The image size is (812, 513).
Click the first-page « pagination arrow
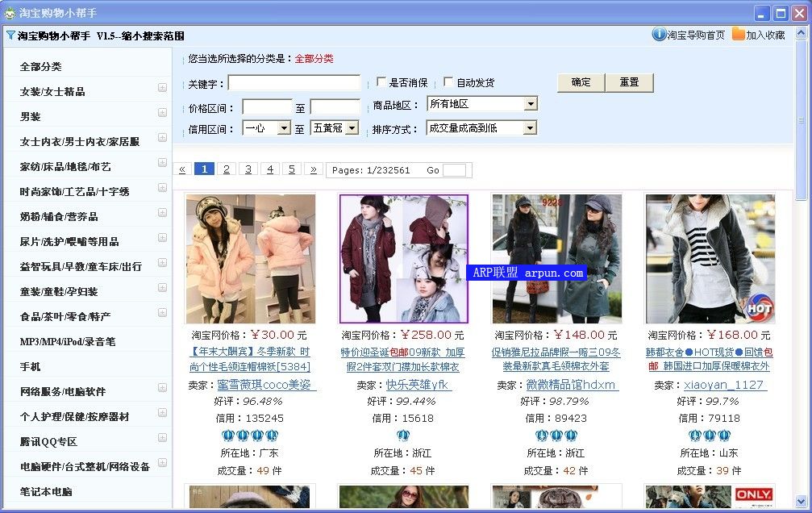point(182,169)
